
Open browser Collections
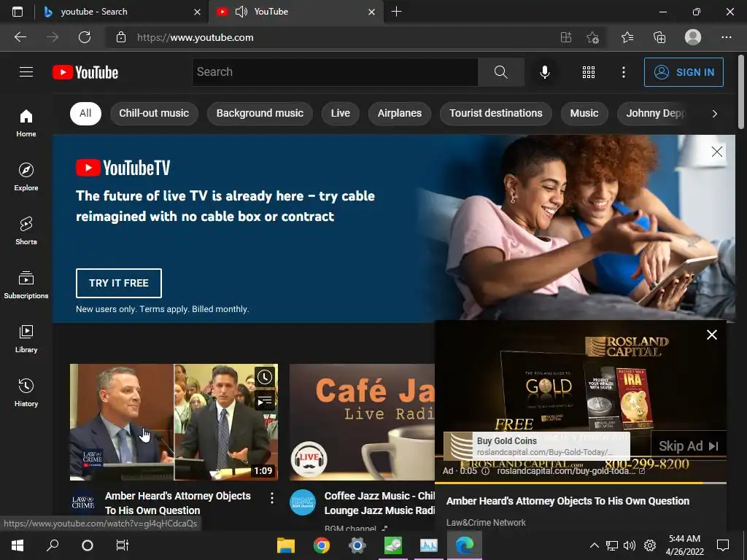tap(659, 37)
